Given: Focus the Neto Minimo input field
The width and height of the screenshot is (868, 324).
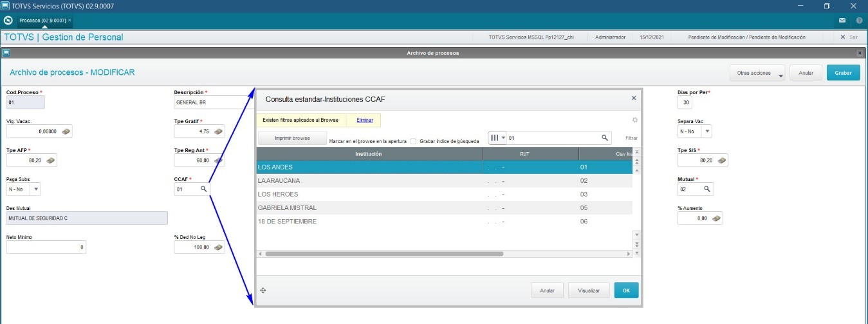Looking at the screenshot, I should pos(46,247).
